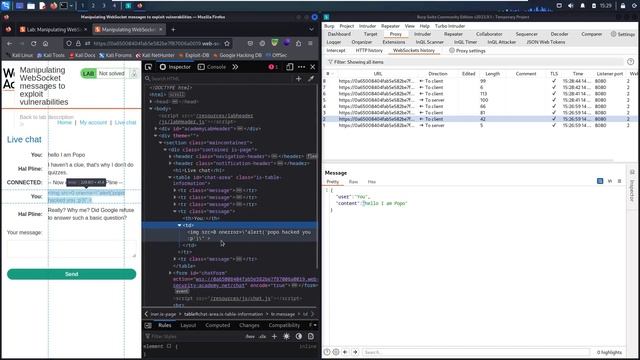Click the Your message text area

pyautogui.click(x=71, y=249)
